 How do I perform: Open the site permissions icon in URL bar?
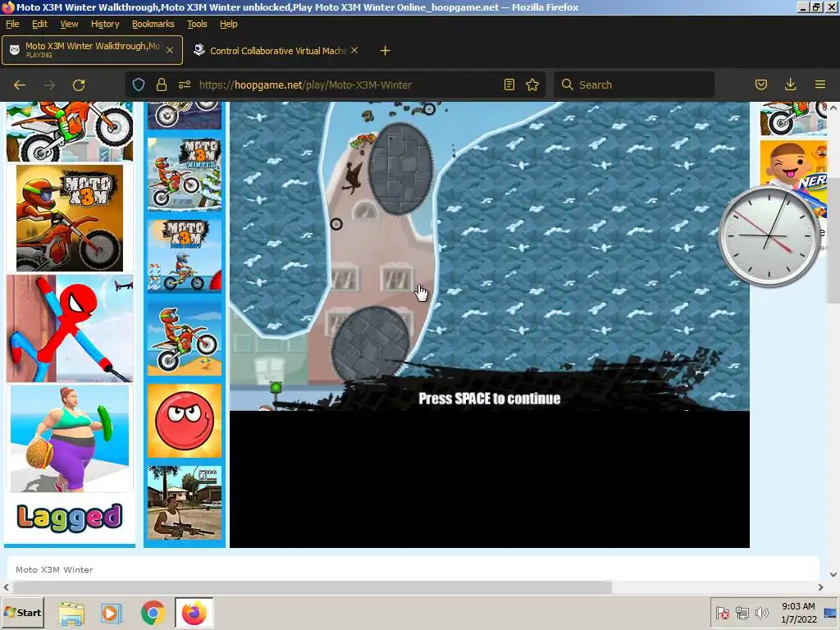(x=185, y=84)
